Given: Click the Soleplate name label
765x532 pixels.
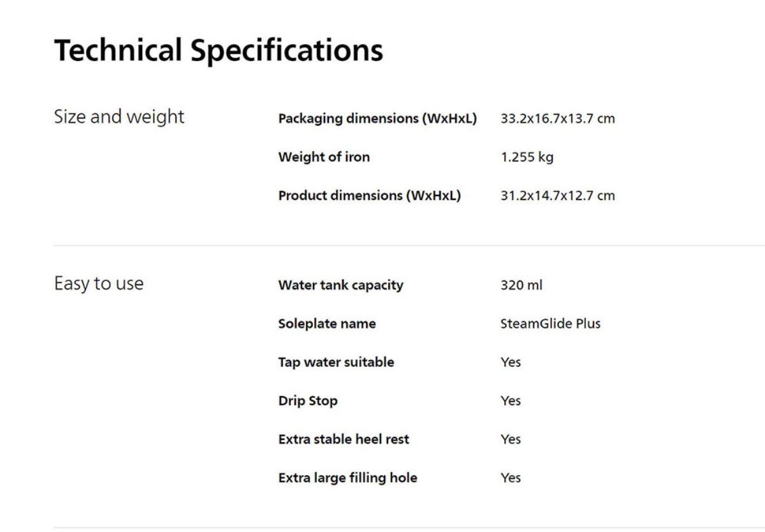Looking at the screenshot, I should (327, 324).
